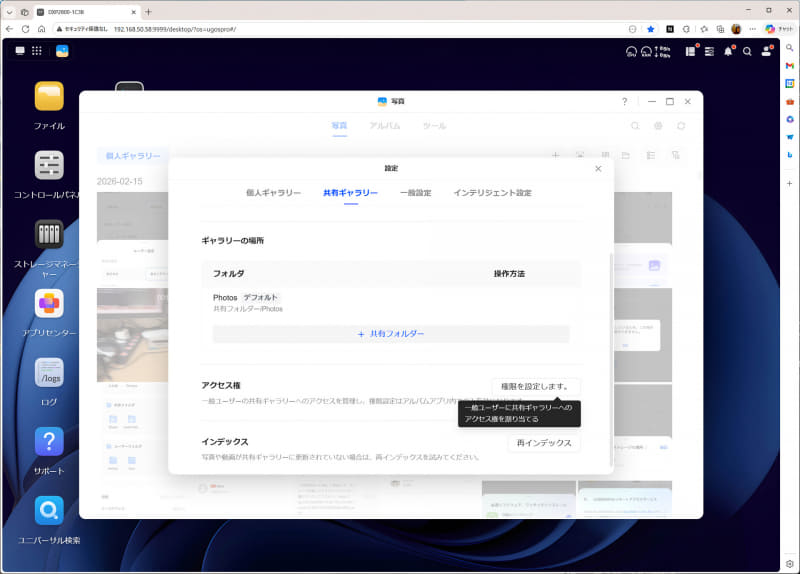Open the app grid launcher icon
The width and height of the screenshot is (800, 574).
click(x=37, y=51)
